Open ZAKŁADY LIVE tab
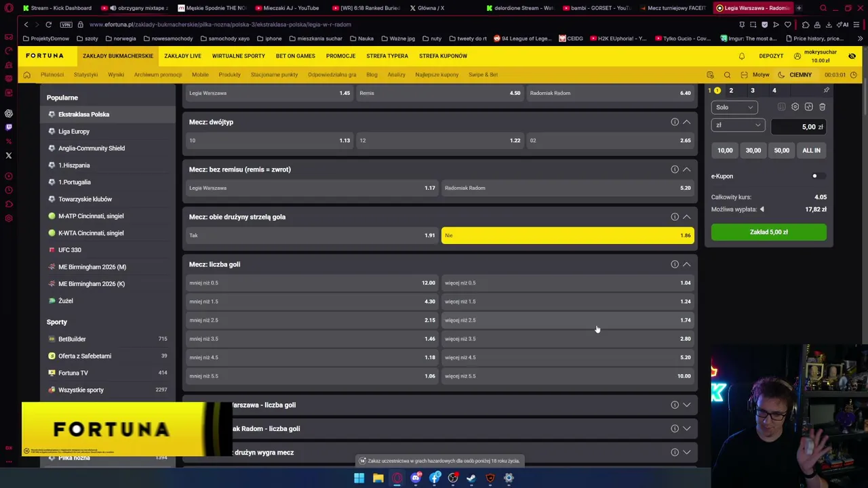 [182, 56]
